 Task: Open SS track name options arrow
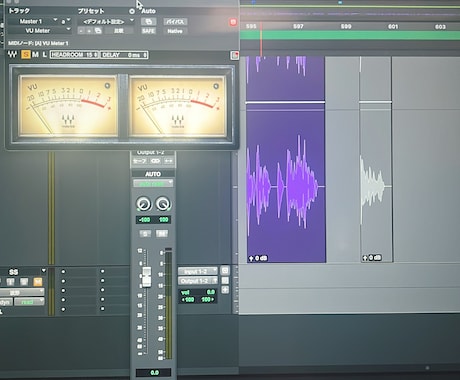tap(43, 270)
